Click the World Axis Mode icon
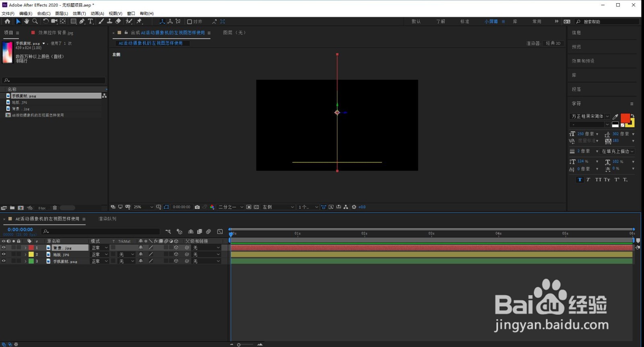644x347 pixels. click(x=170, y=21)
